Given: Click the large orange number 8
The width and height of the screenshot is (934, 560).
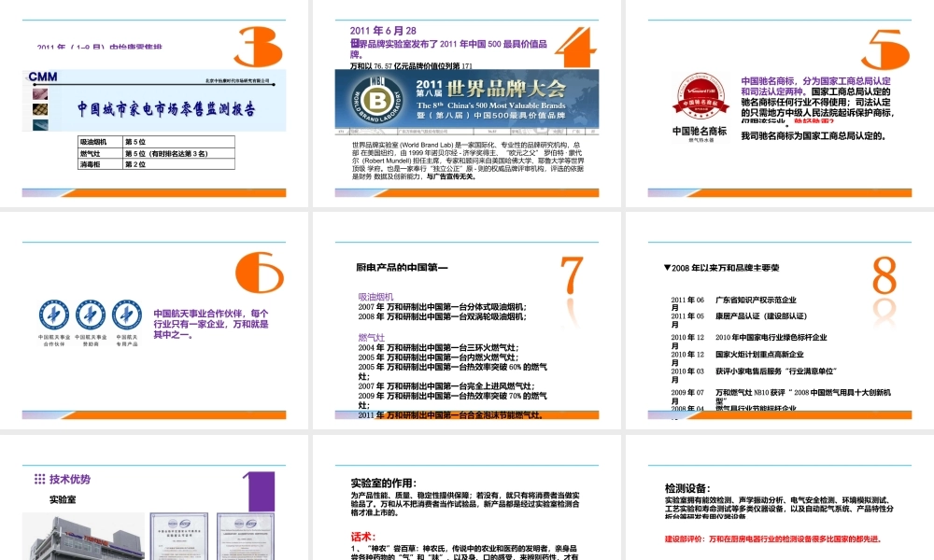Looking at the screenshot, I should click(884, 275).
